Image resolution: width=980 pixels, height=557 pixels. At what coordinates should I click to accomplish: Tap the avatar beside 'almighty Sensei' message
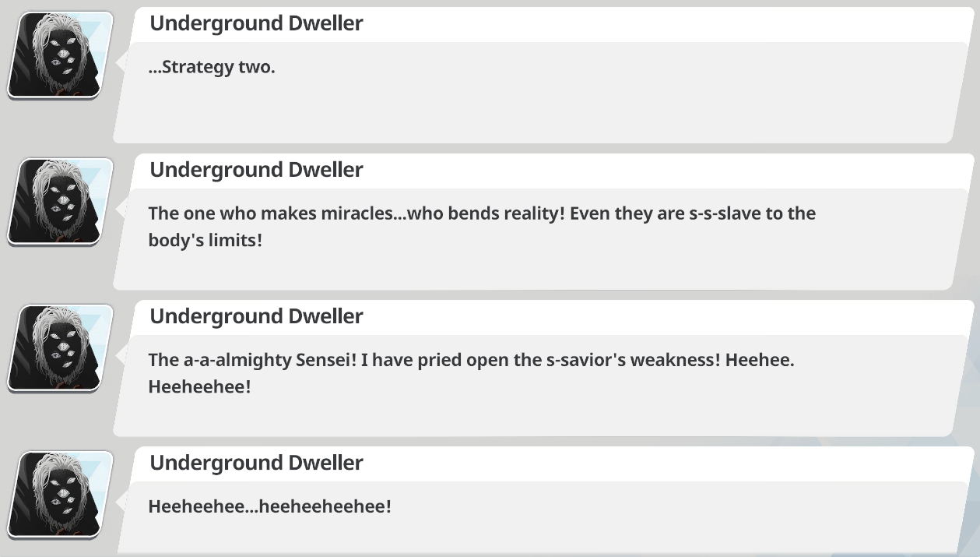coord(60,347)
